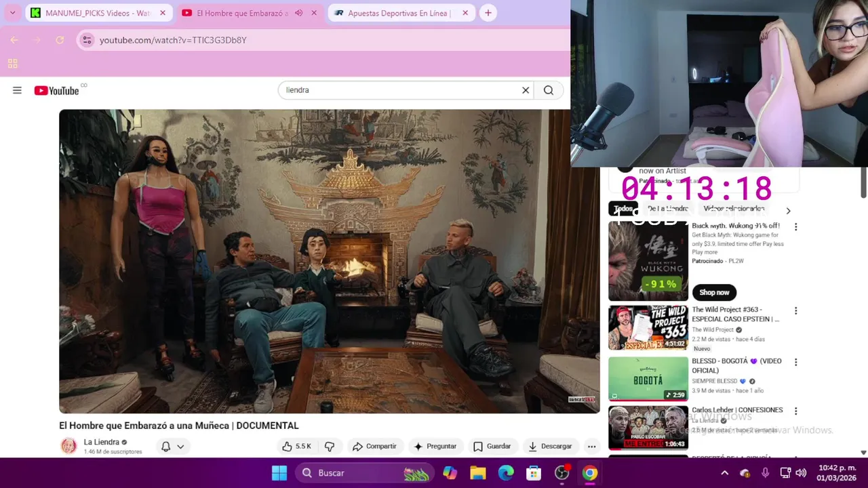Click the page vertical scrollbar thumb

[x=863, y=182]
